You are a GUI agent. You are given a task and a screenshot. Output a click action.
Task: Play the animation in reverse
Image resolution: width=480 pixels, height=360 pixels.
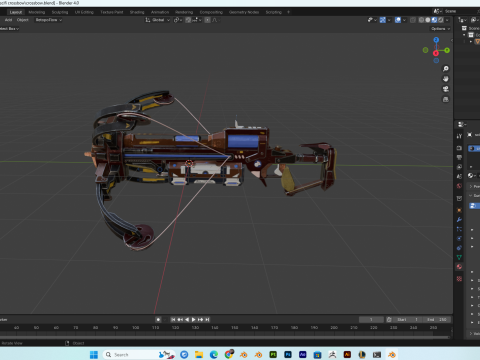(x=187, y=320)
